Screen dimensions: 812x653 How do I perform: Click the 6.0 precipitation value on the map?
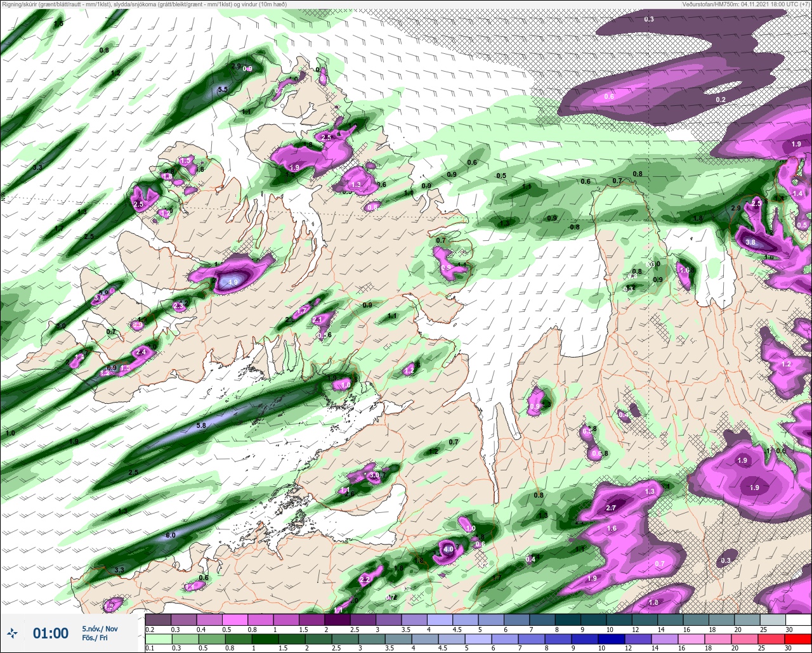pyautogui.click(x=170, y=535)
